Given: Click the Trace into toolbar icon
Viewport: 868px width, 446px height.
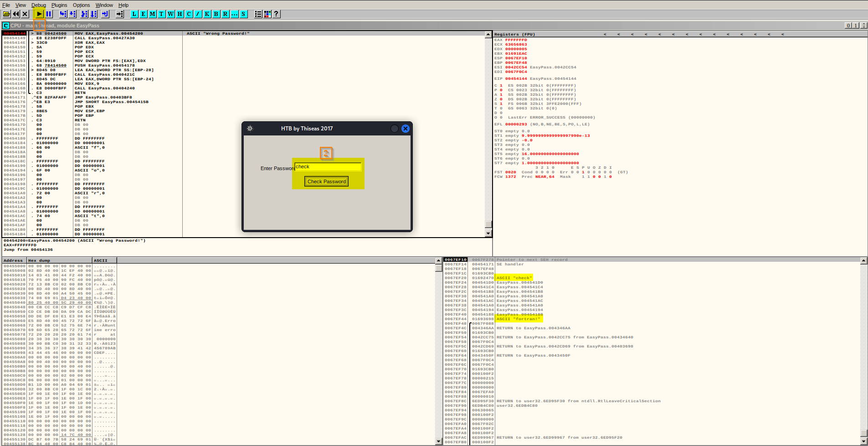Looking at the screenshot, I should (84, 14).
